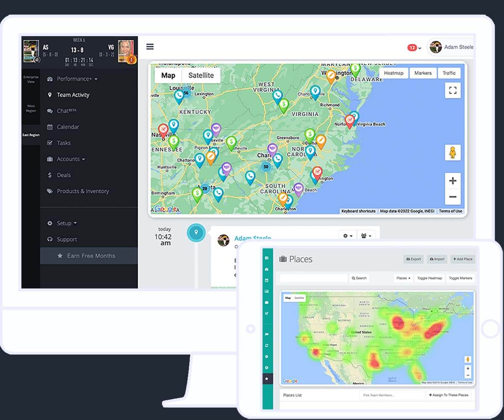This screenshot has width=504, height=420.
Task: Open the hamburger menu icon
Action: tap(150, 47)
